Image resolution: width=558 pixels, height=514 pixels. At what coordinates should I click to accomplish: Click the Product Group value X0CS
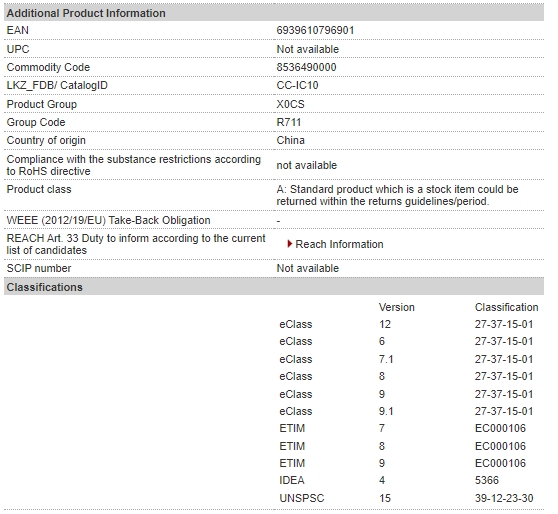(x=290, y=104)
